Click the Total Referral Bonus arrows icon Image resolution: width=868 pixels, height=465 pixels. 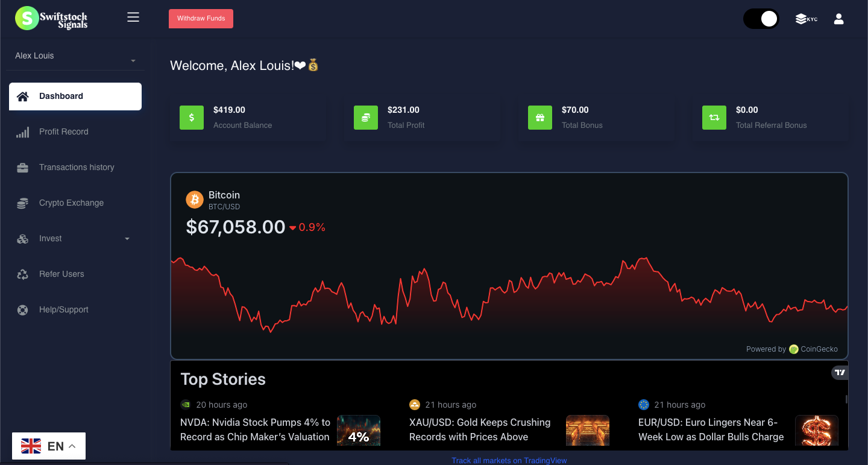tap(714, 118)
